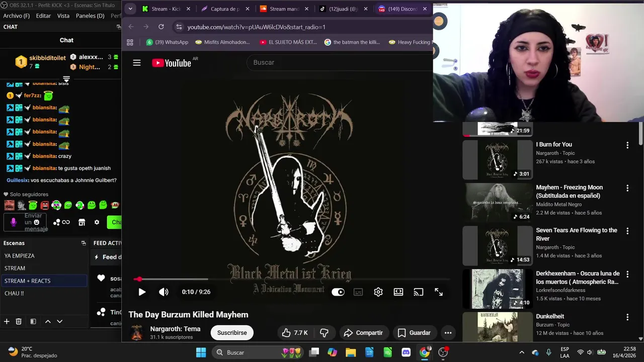Toggle subtitles in the video player
The image size is (644, 362).
358,292
